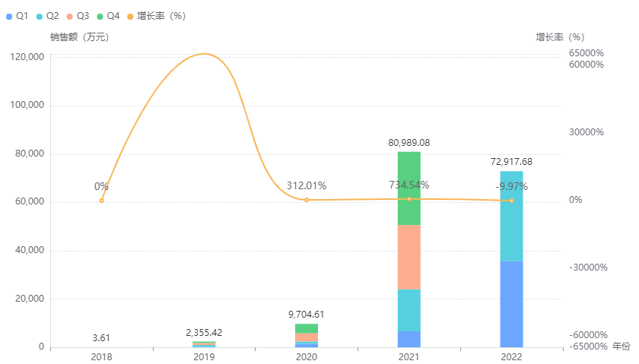639x364 pixels.
Task: Toggle the 增长率 (%) line legend
Action: coord(155,15)
